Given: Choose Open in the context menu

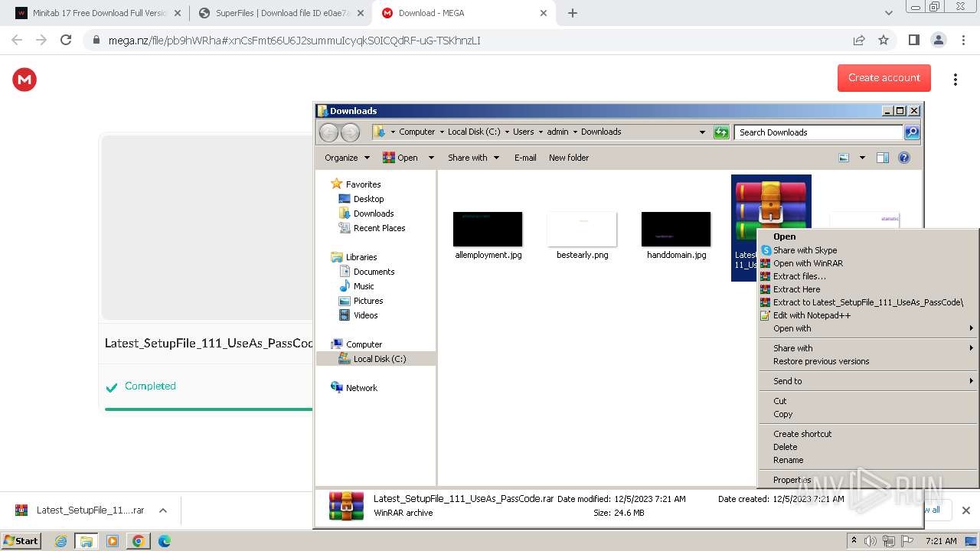Looking at the screenshot, I should [867, 237].
